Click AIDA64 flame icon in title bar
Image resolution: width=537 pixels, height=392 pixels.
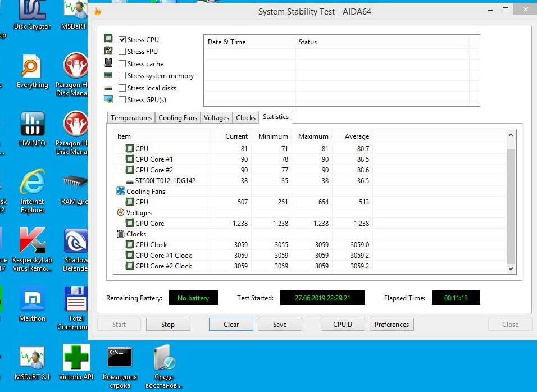(98, 12)
